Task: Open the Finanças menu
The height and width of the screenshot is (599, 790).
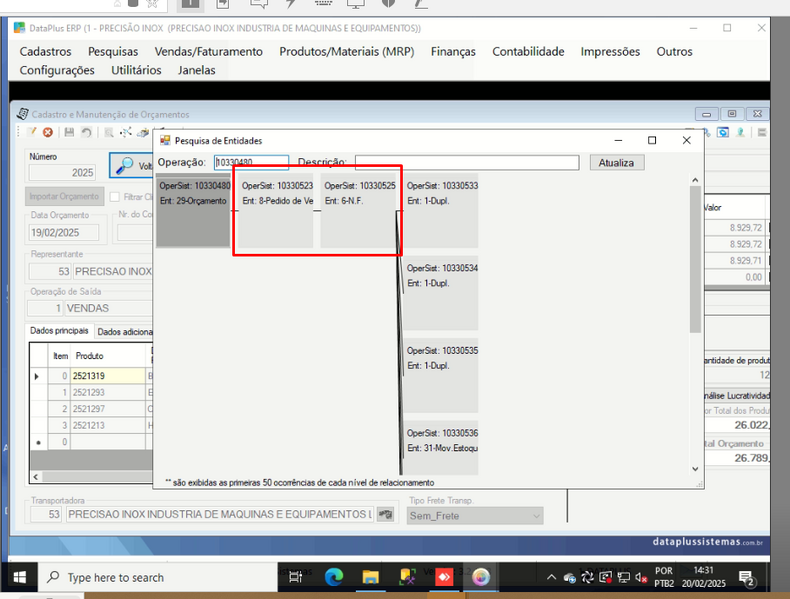Action: point(453,51)
